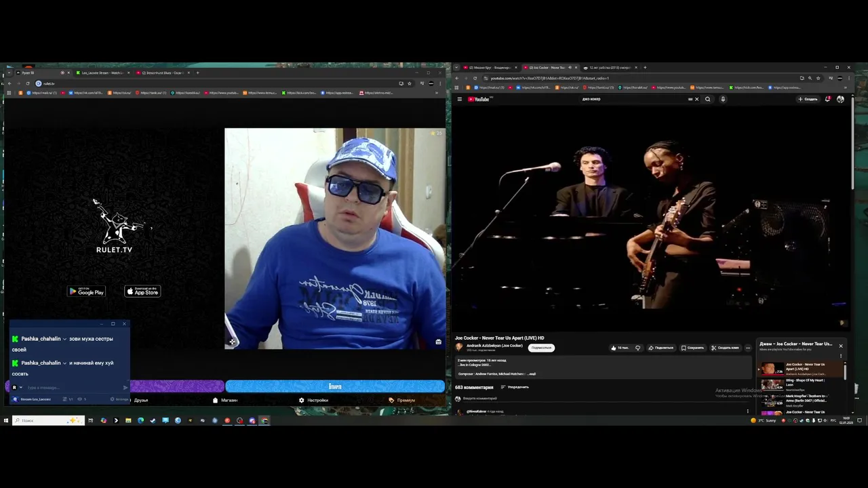
Task: Clear the YouTube search field text
Action: click(696, 99)
